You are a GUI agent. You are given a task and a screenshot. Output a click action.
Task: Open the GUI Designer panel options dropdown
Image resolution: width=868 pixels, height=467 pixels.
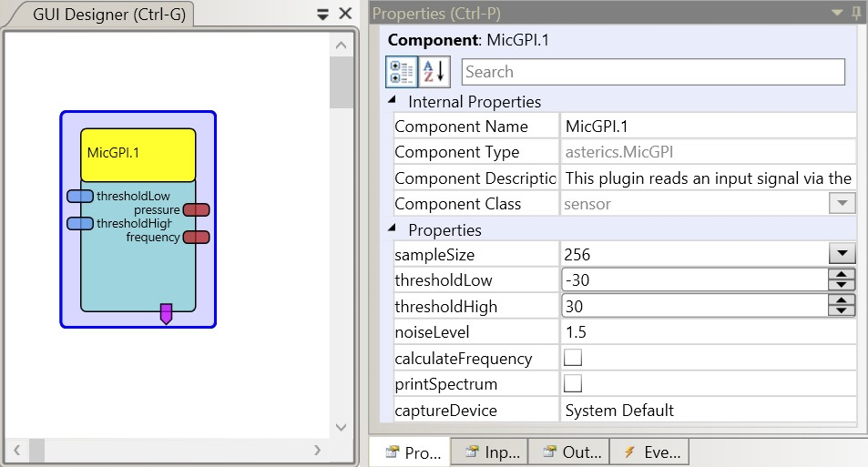pos(322,14)
